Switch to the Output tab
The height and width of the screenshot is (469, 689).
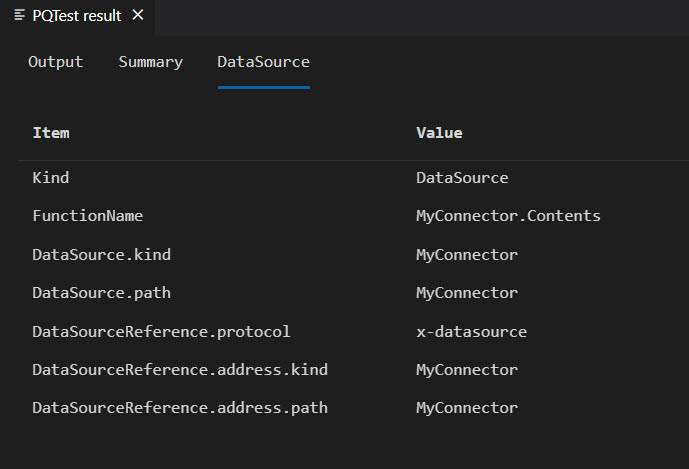click(55, 62)
